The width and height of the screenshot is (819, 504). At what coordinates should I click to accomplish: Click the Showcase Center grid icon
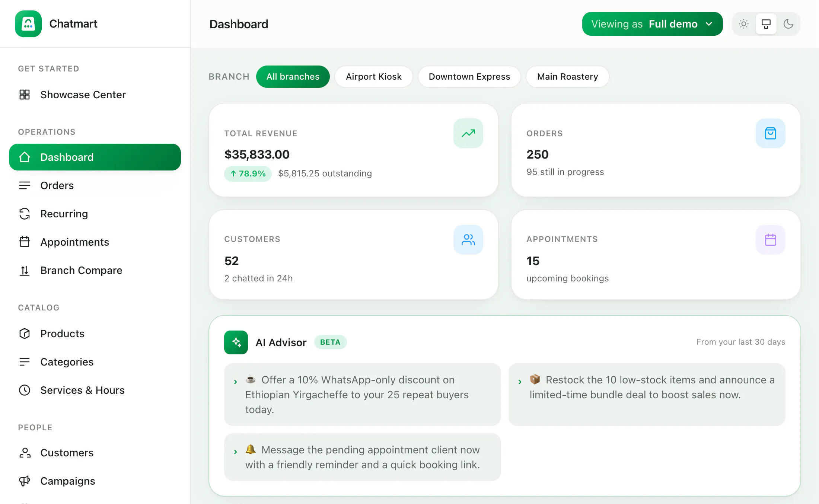point(25,95)
